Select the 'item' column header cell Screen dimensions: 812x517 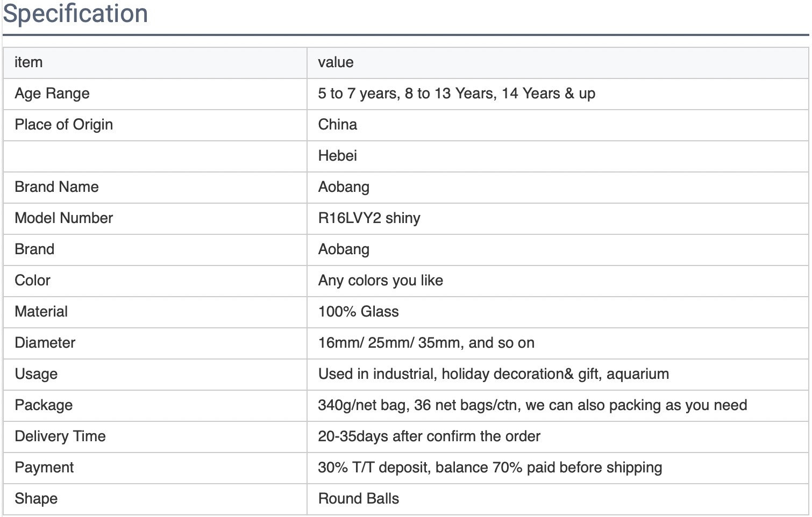pyautogui.click(x=155, y=63)
